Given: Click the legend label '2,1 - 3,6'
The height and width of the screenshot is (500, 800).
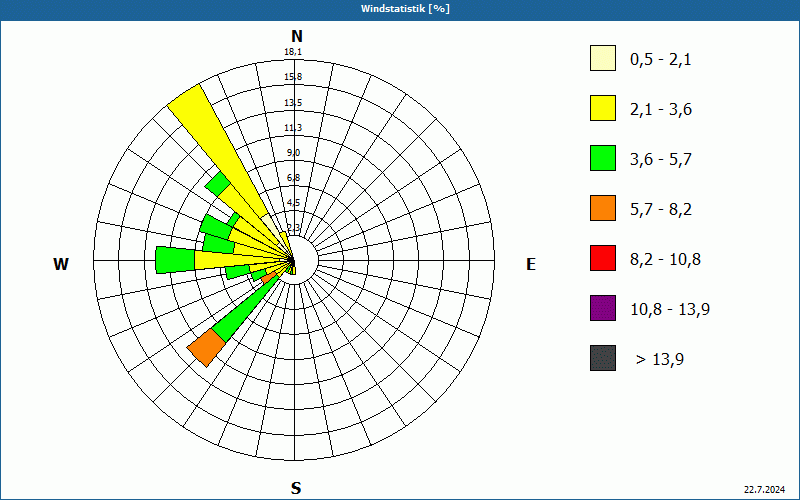Looking at the screenshot, I should [661, 110].
